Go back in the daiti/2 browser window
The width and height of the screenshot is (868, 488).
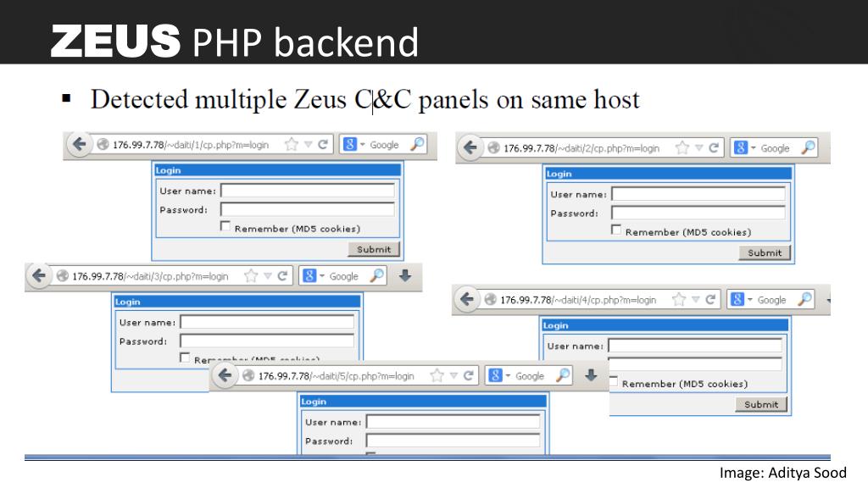470,147
